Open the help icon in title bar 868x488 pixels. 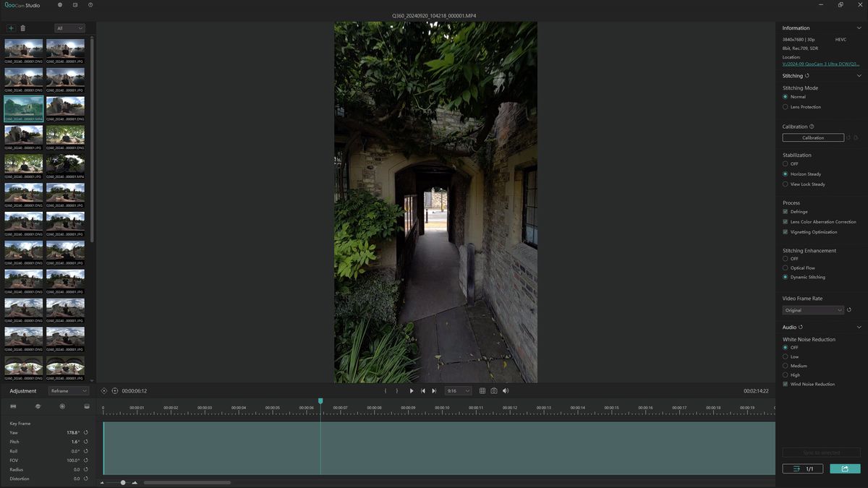(90, 5)
